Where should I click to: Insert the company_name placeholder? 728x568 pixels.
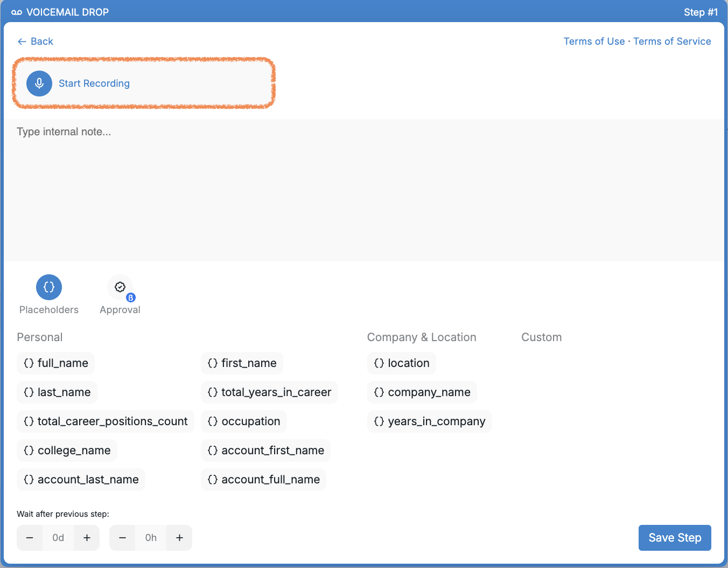pyautogui.click(x=422, y=392)
